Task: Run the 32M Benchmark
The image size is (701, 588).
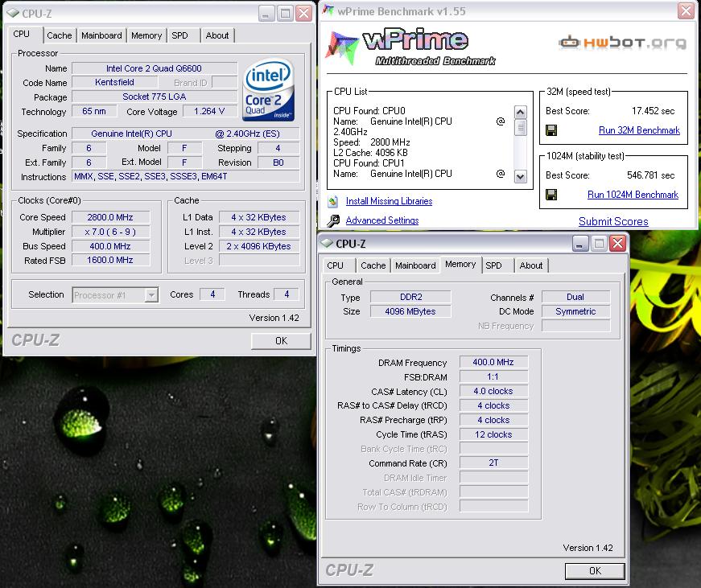Action: point(639,130)
